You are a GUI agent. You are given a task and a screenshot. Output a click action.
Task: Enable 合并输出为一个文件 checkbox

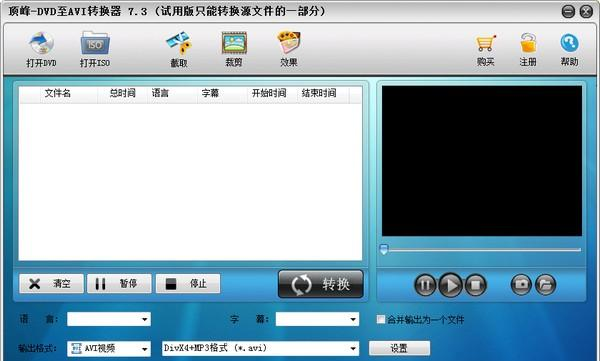point(381,319)
